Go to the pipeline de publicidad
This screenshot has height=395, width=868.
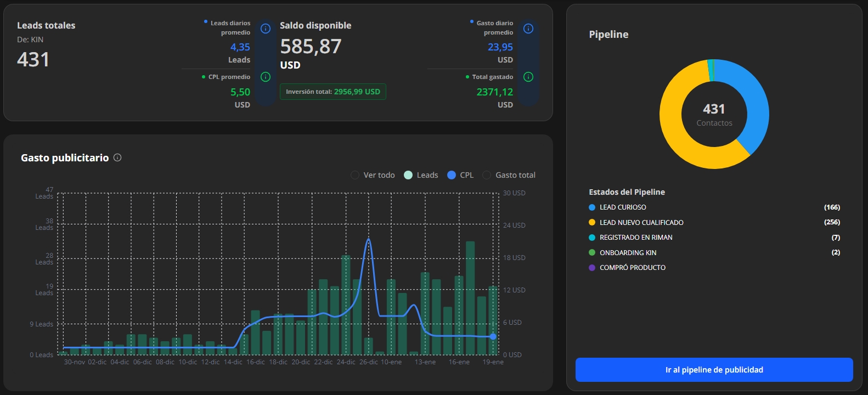[x=714, y=370]
